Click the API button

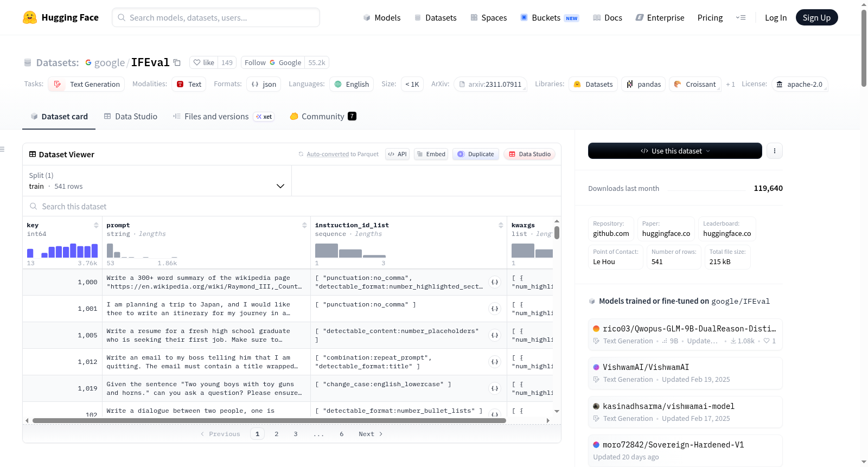coord(397,154)
